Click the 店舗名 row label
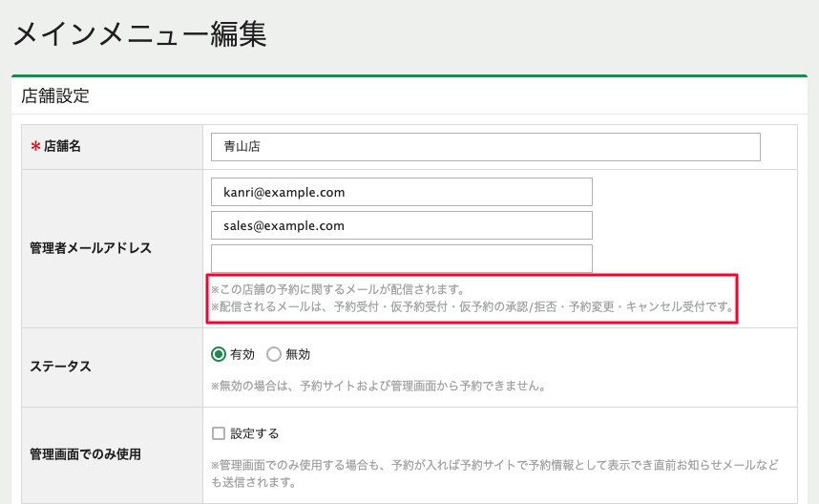 point(62,147)
